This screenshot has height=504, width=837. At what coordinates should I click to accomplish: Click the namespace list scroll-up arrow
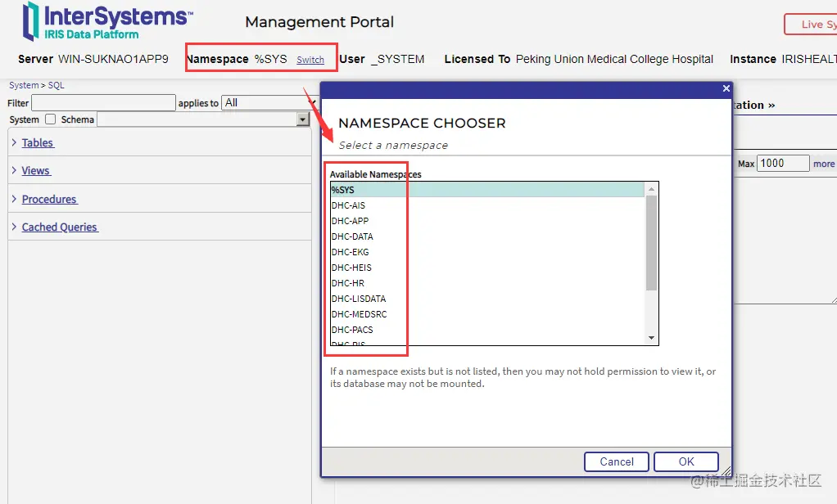click(x=651, y=189)
